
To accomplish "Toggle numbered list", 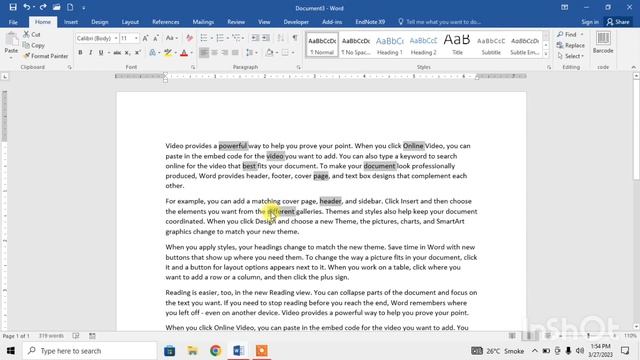I will pyautogui.click(x=220, y=38).
